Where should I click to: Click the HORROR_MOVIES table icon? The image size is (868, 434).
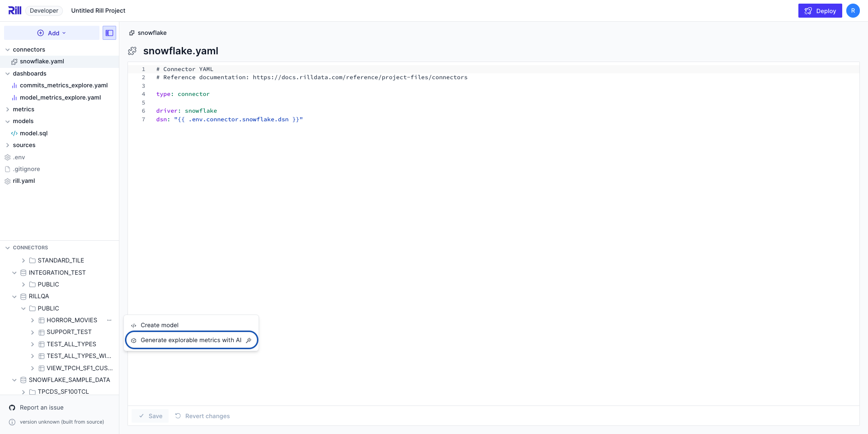coord(41,320)
